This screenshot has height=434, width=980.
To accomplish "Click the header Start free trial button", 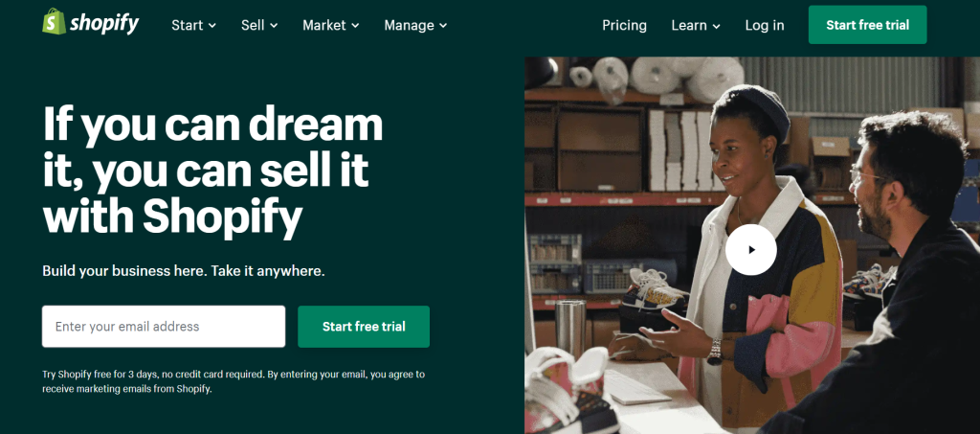I will 867,25.
